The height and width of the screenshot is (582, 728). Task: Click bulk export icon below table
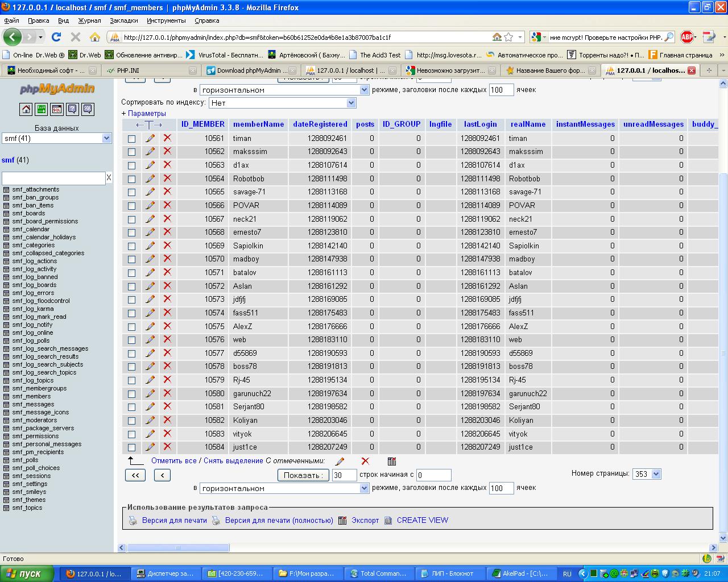[391, 462]
